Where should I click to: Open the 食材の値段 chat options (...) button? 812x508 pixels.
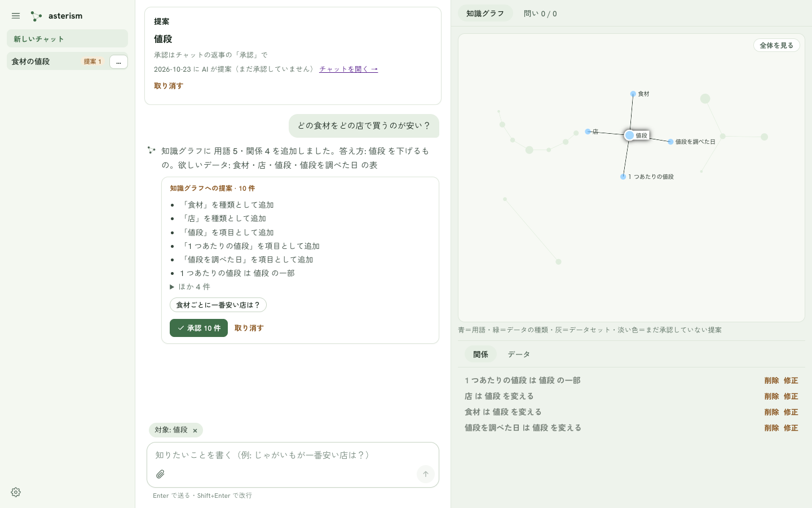coord(118,62)
